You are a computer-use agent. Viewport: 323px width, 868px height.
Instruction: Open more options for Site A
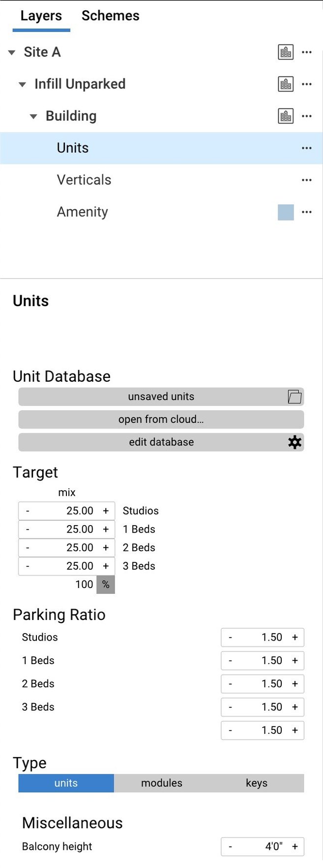tap(307, 52)
